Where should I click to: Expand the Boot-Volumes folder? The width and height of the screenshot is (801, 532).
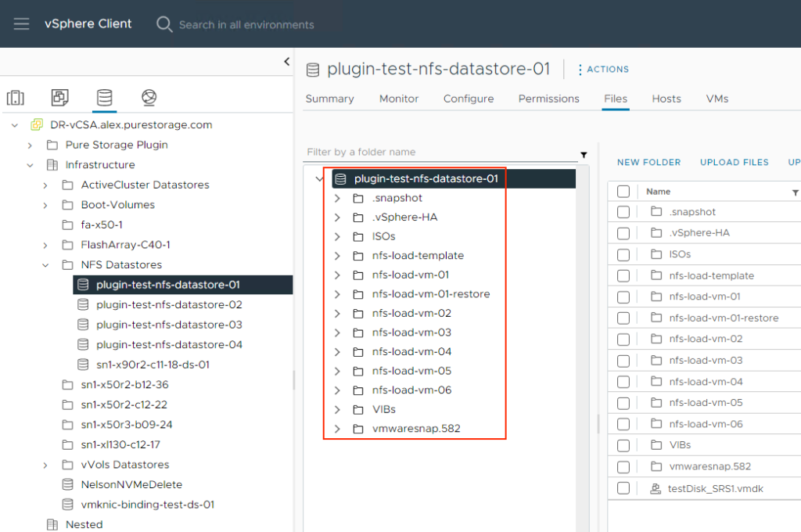(x=45, y=205)
